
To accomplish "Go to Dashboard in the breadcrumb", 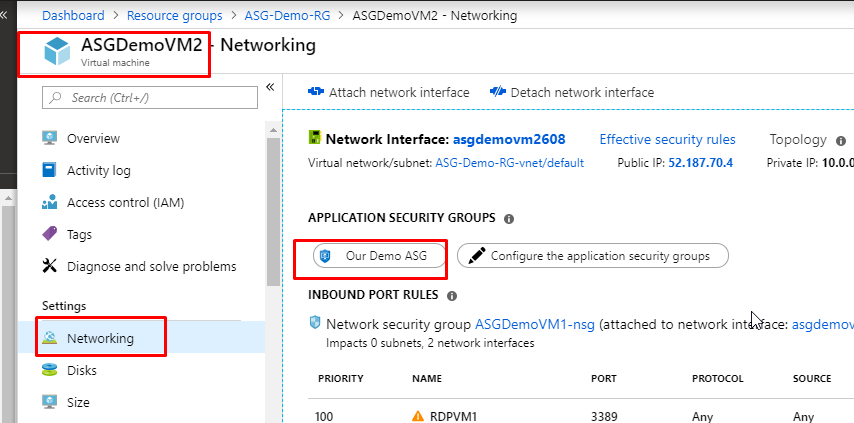I will 74,16.
